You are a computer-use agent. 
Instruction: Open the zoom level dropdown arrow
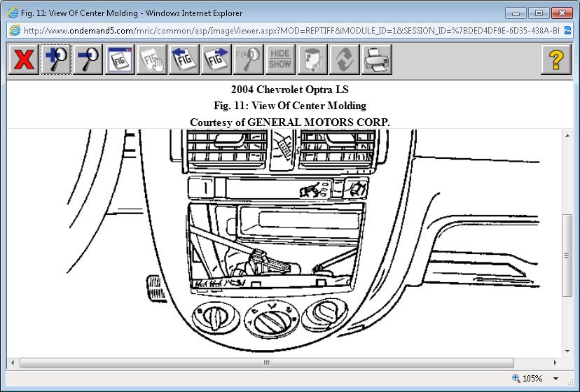557,379
